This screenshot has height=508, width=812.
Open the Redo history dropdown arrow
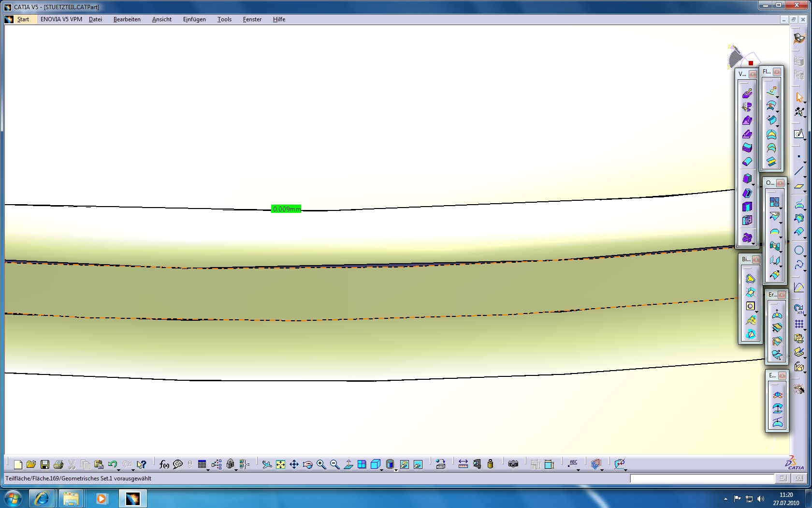[133, 470]
